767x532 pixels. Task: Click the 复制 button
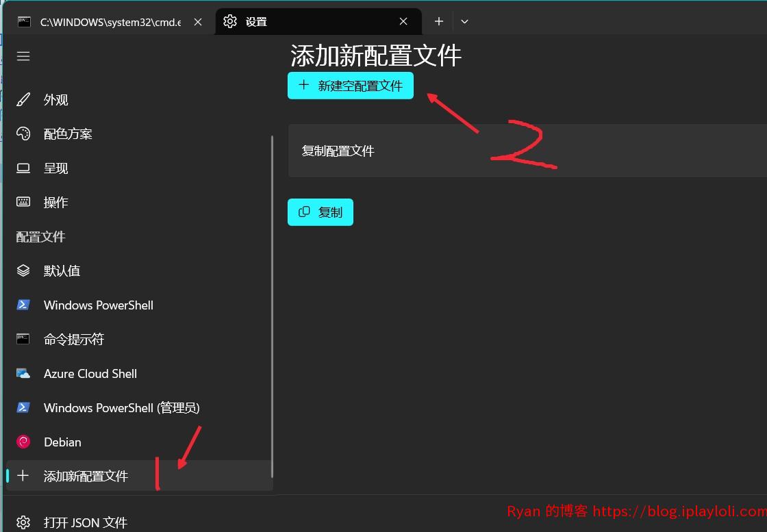[x=320, y=212]
